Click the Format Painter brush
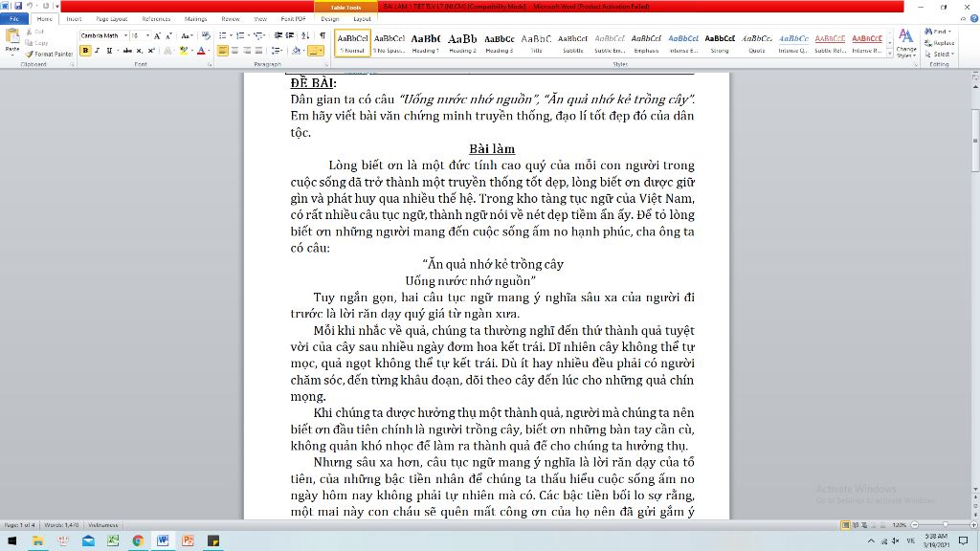Viewport: 980px width, 551px height. pos(50,55)
